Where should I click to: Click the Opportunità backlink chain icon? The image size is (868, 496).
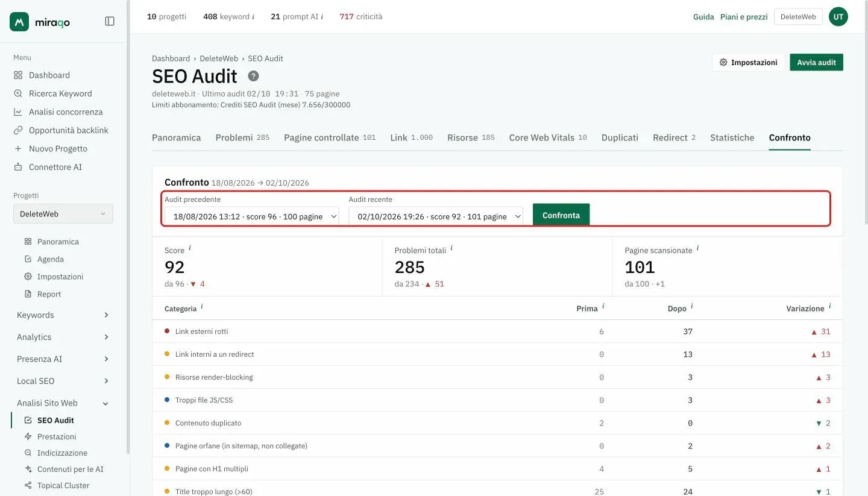[x=18, y=130]
